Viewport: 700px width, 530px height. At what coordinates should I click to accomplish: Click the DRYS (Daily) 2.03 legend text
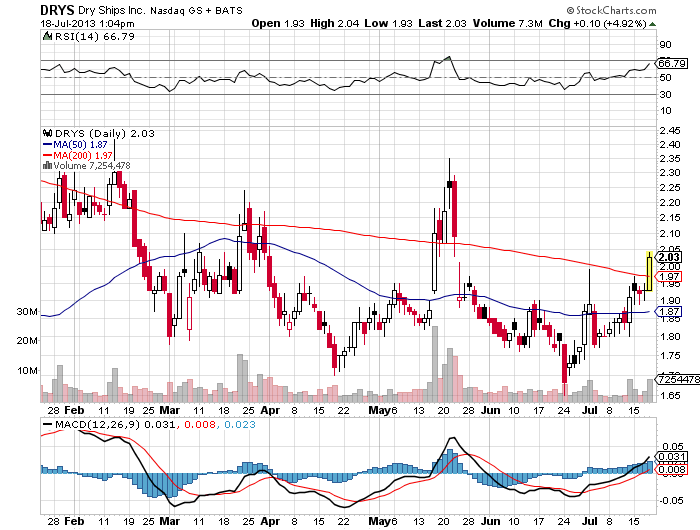(104, 133)
